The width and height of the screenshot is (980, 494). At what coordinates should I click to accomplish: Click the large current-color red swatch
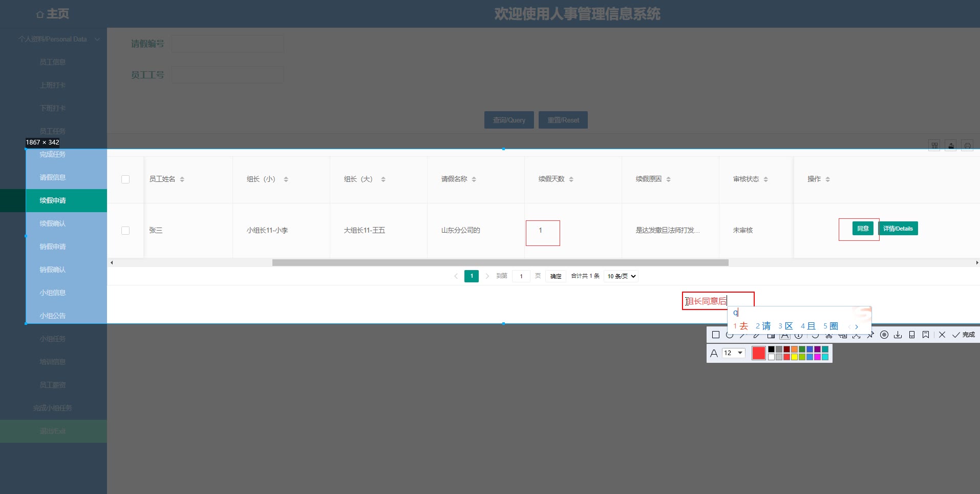(758, 353)
